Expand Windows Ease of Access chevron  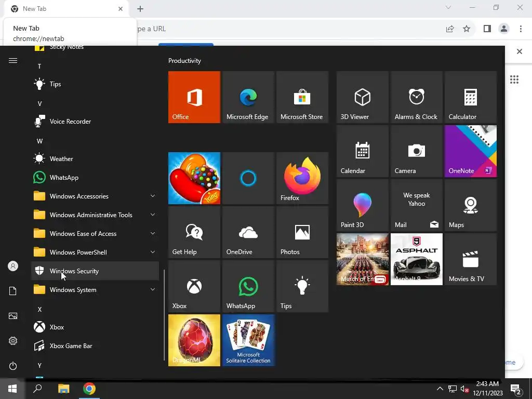tap(153, 233)
